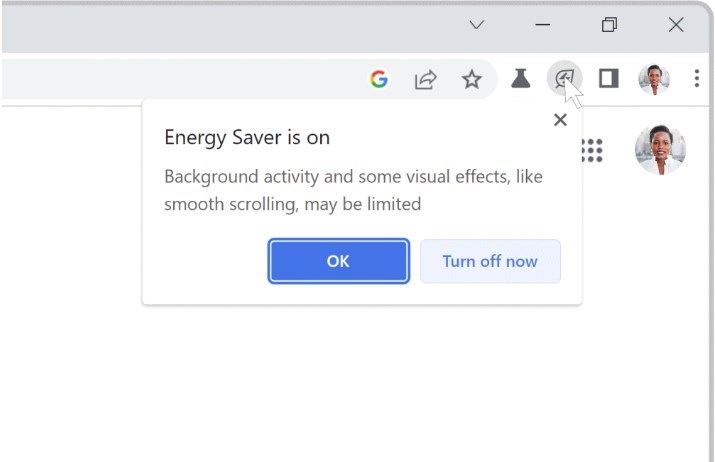Open the side panel icon
The width and height of the screenshot is (715, 462).
pos(608,79)
